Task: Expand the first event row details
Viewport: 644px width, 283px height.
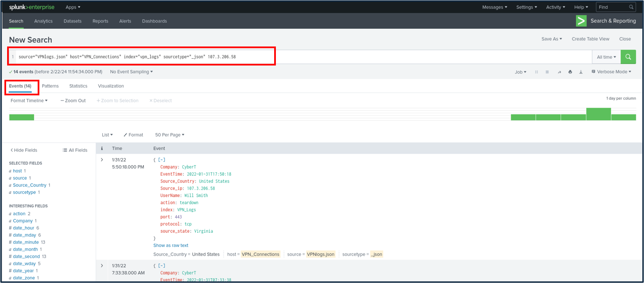Action: pos(102,160)
